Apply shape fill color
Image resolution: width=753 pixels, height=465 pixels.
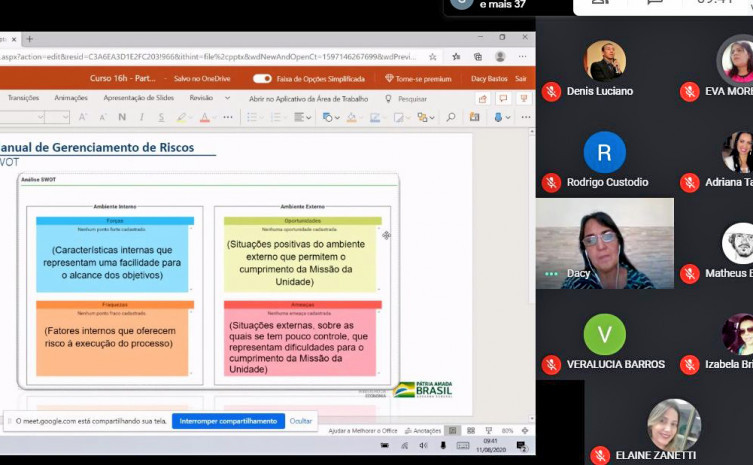(352, 118)
